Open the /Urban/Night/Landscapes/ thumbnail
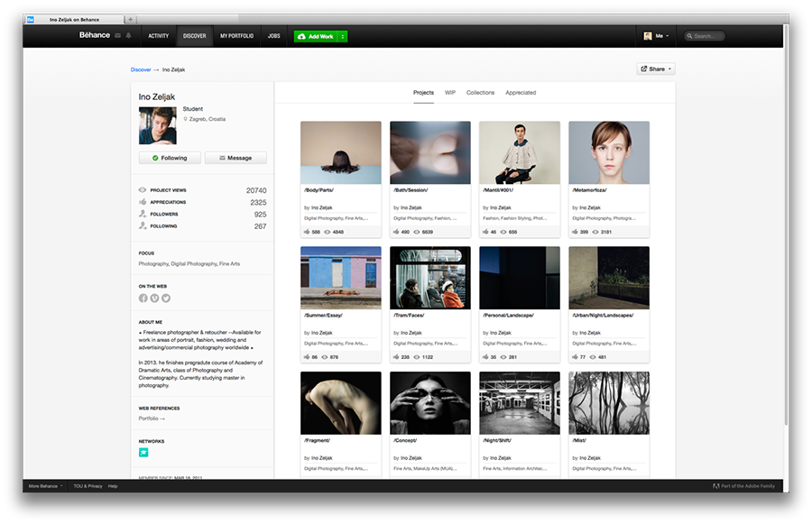 [609, 278]
